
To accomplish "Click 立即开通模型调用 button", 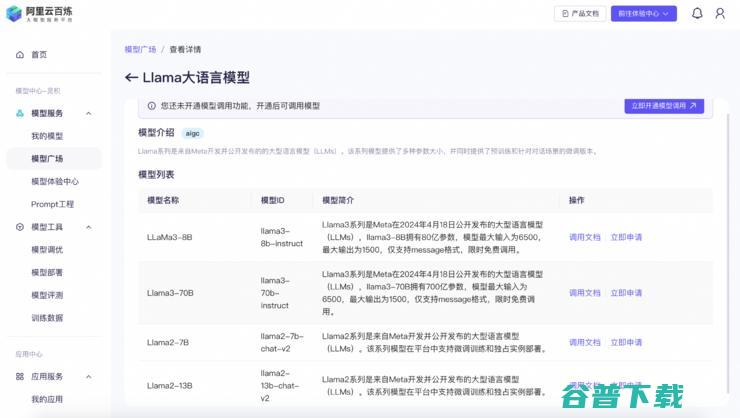I will pos(664,106).
